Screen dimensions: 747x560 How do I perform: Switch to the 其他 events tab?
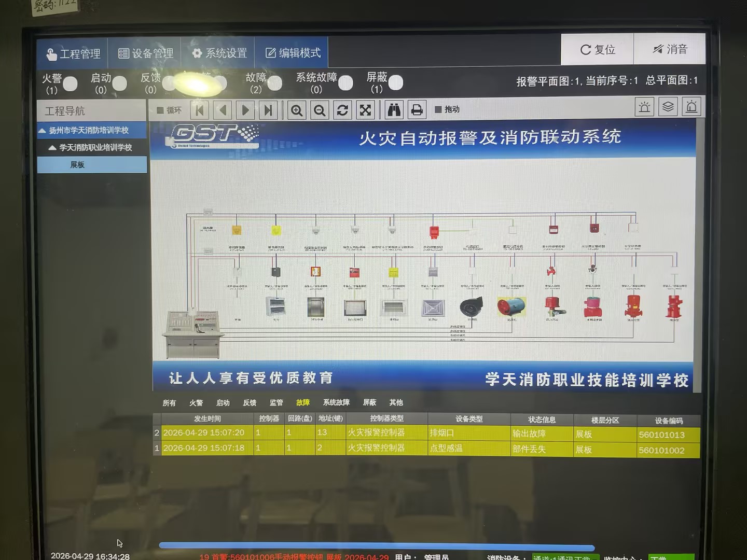(396, 402)
